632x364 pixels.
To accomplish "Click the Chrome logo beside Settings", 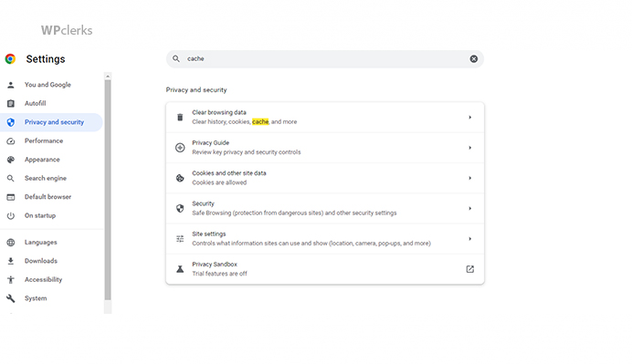I will [x=10, y=58].
